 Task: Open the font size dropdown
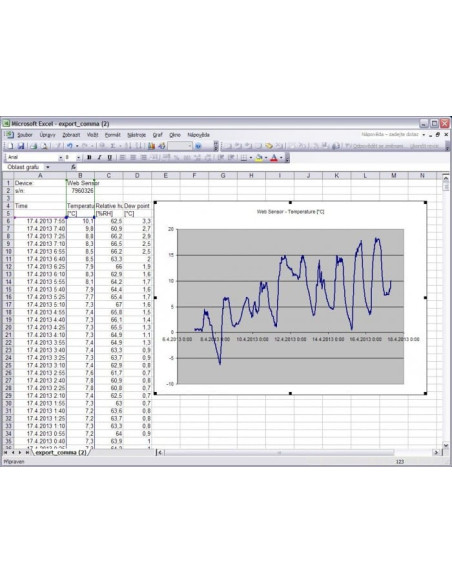coord(79,158)
